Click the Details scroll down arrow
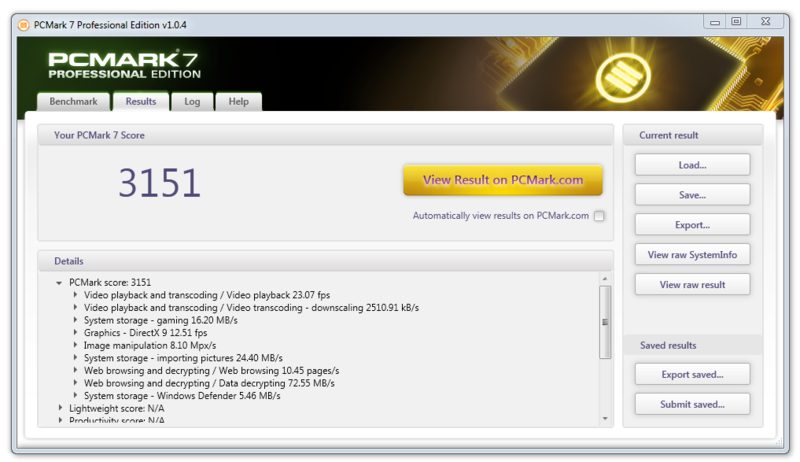800x462 pixels. pyautogui.click(x=605, y=419)
